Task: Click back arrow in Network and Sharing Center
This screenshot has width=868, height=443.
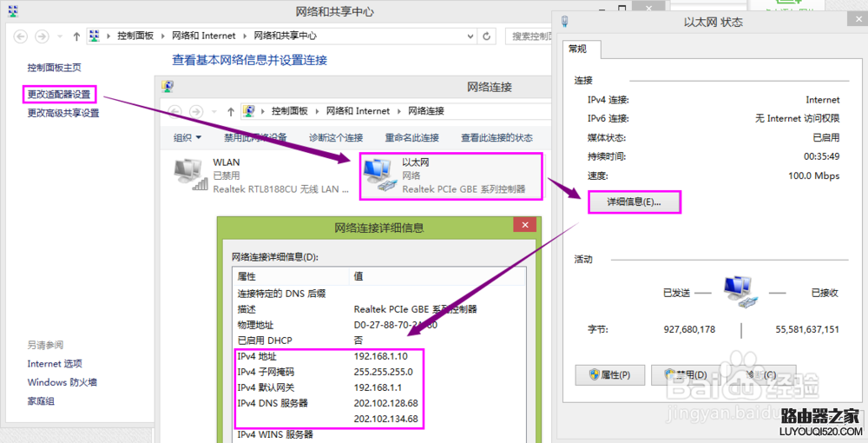Action: click(x=21, y=36)
